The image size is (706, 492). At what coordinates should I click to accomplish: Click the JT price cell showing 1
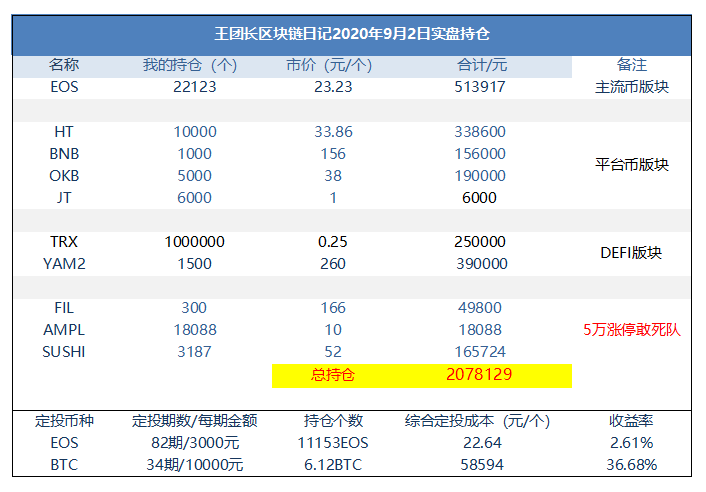click(x=333, y=198)
